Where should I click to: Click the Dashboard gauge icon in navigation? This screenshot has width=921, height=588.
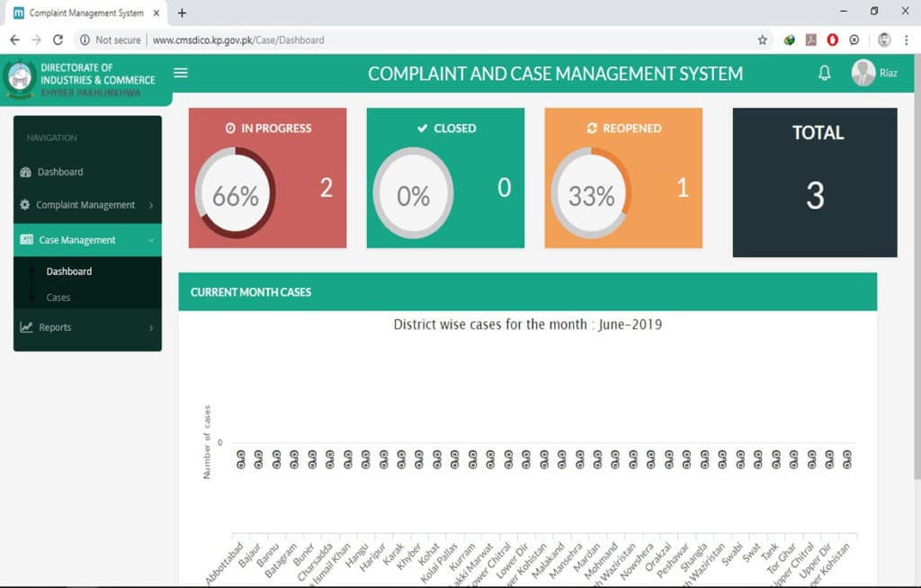point(26,172)
